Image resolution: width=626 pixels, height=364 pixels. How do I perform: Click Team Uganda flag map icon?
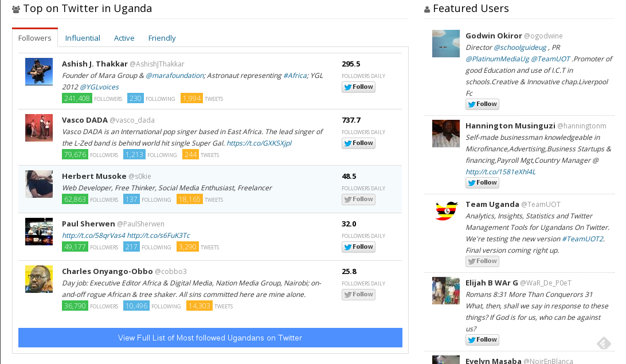pyautogui.click(x=446, y=210)
